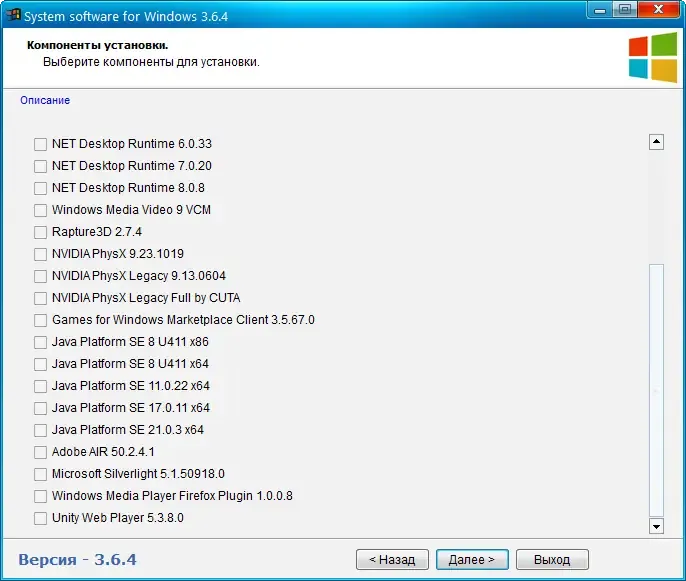Maximize the installer window
This screenshot has height=581, width=686.
[625, 10]
